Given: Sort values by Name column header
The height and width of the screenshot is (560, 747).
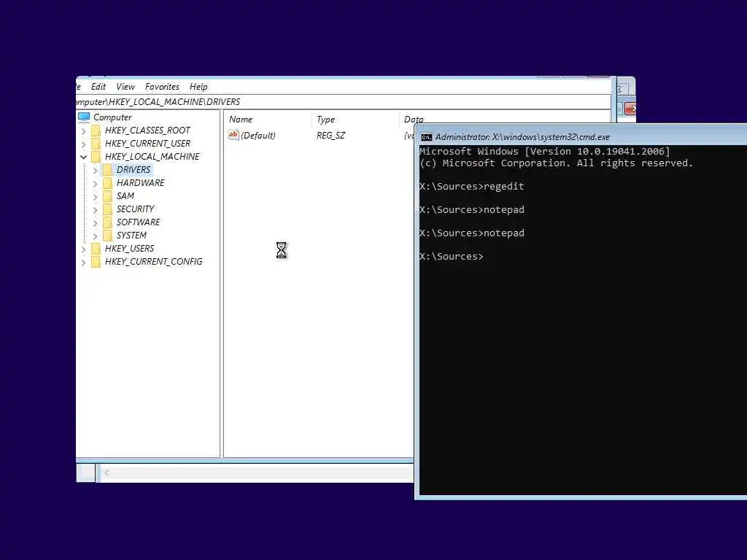Looking at the screenshot, I should pyautogui.click(x=268, y=120).
